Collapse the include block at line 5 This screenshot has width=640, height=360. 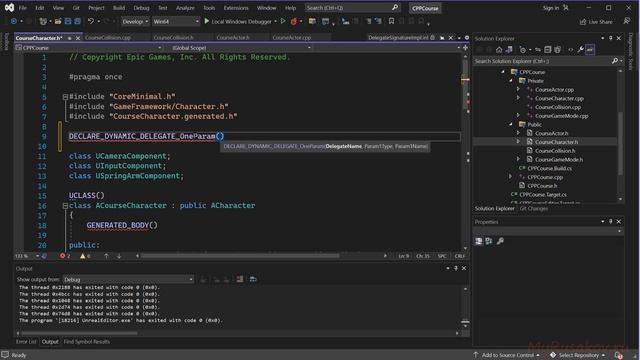[65, 97]
